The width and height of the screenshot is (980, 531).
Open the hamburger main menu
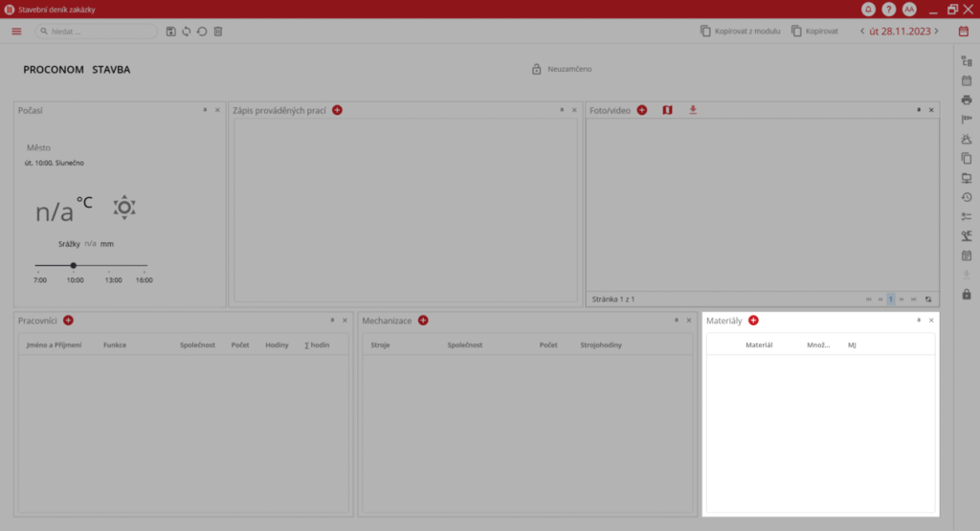[16, 32]
